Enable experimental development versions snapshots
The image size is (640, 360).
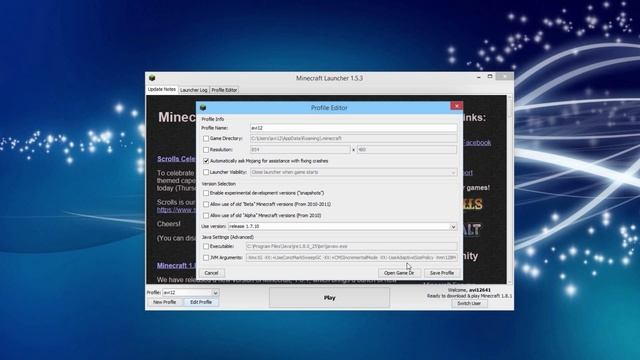(206, 193)
